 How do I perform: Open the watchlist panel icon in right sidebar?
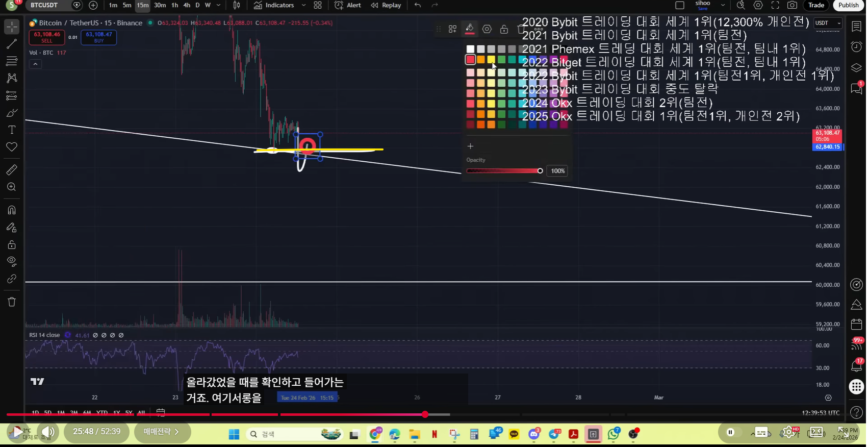click(x=856, y=27)
